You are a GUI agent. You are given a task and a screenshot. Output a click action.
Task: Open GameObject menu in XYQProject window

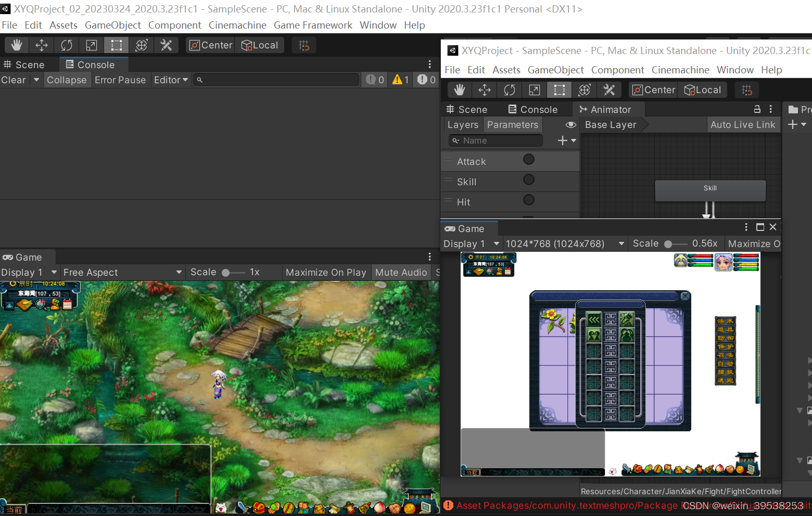click(x=555, y=70)
